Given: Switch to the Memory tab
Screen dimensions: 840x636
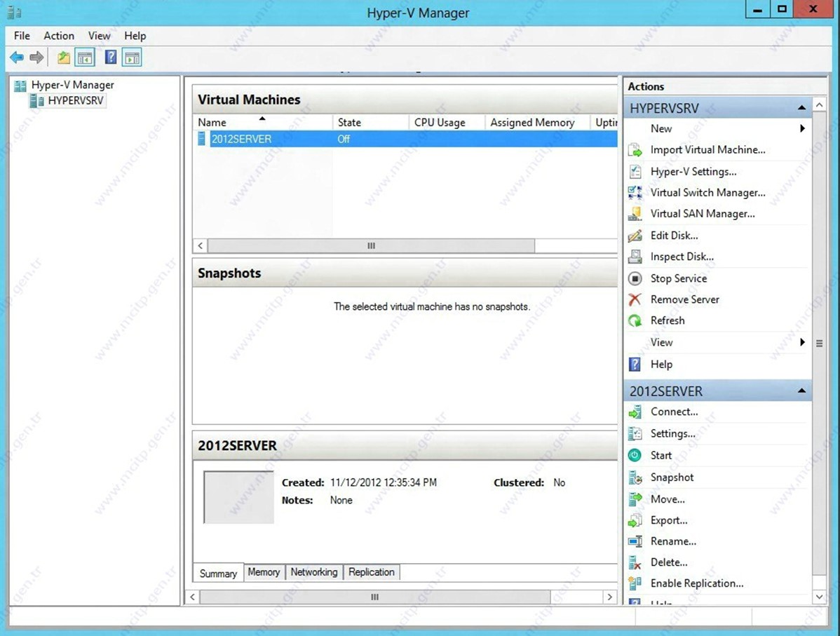Looking at the screenshot, I should [264, 572].
